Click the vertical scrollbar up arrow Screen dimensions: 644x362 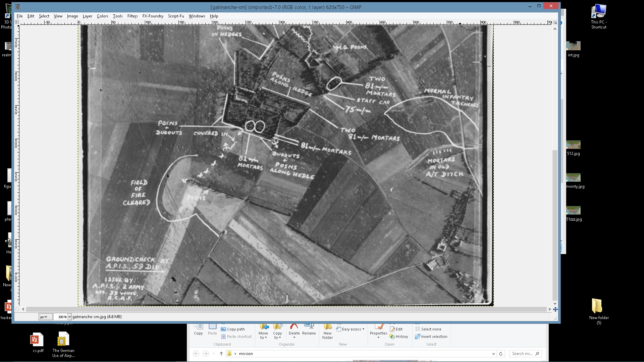(x=555, y=29)
